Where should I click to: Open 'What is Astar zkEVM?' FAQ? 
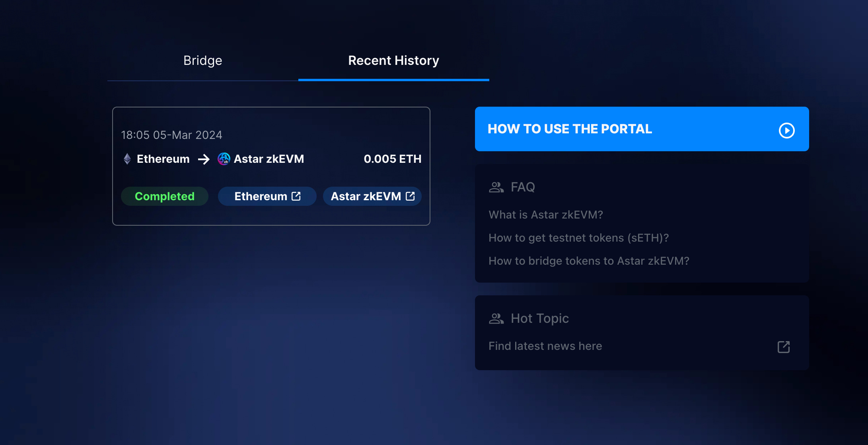point(546,215)
